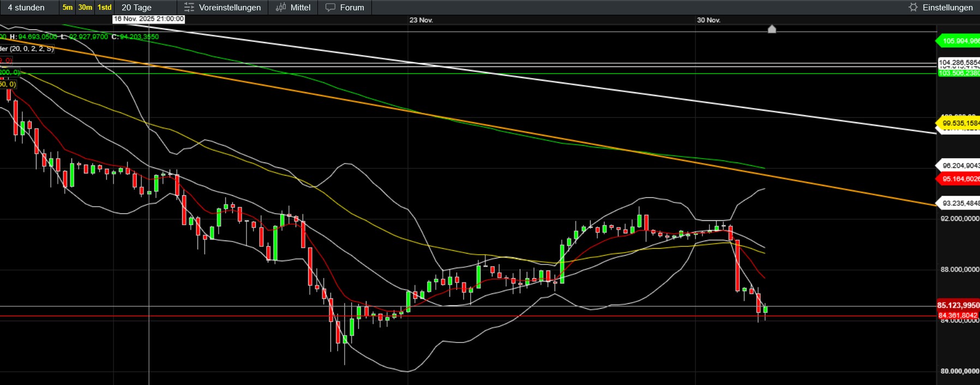The image size is (980, 385).
Task: Open the Einstellungen gear icon
Action: point(913,8)
